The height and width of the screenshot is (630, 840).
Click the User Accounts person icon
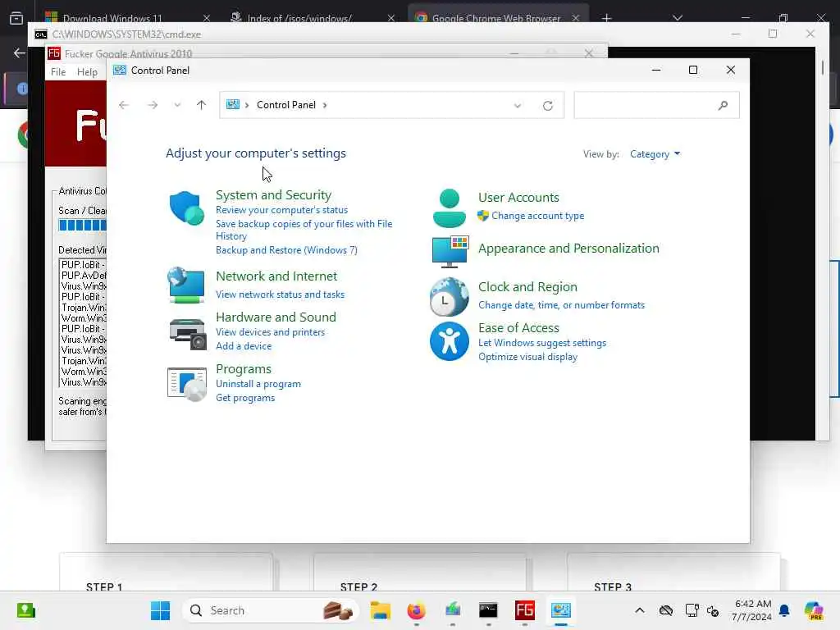pyautogui.click(x=449, y=208)
